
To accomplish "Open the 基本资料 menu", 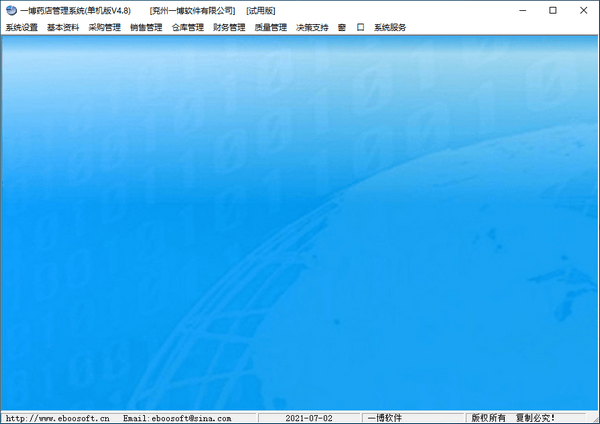I will click(63, 28).
